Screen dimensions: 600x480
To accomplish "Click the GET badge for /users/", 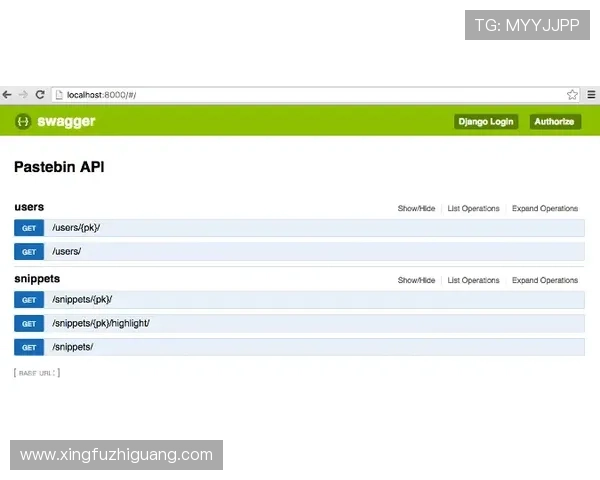I will [29, 252].
